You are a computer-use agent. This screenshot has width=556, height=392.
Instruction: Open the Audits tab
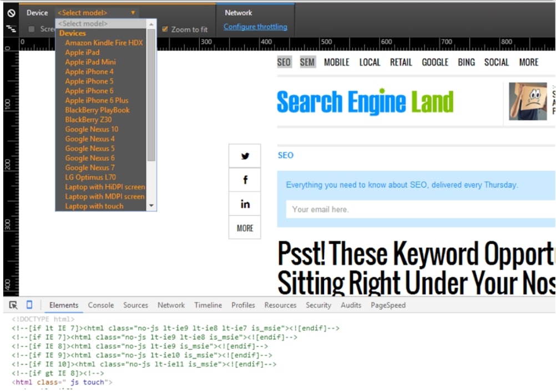[351, 305]
